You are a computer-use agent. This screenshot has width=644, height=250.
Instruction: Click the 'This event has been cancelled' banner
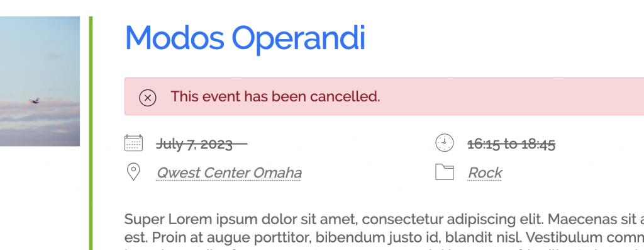coord(384,96)
